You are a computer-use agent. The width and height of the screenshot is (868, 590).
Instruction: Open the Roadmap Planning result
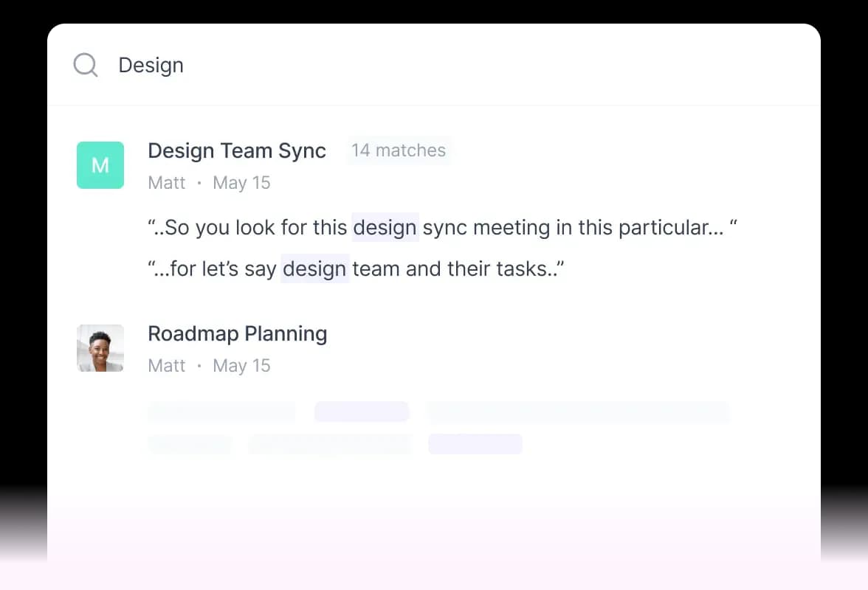pyautogui.click(x=237, y=334)
